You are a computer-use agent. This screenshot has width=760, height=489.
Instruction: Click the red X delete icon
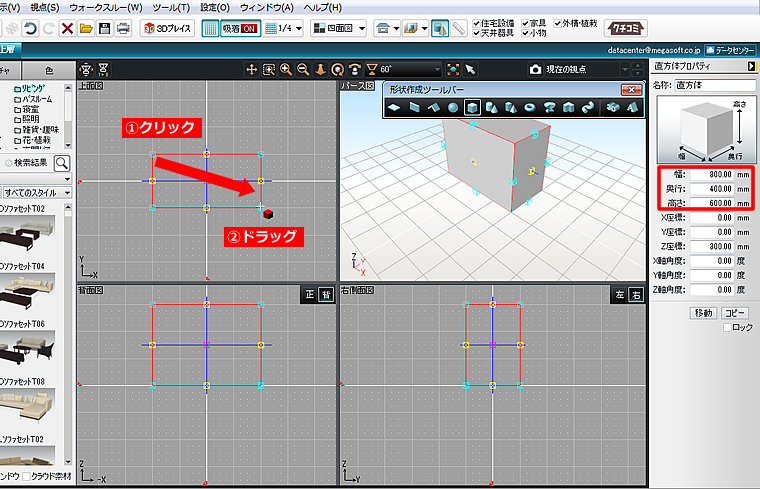click(67, 28)
